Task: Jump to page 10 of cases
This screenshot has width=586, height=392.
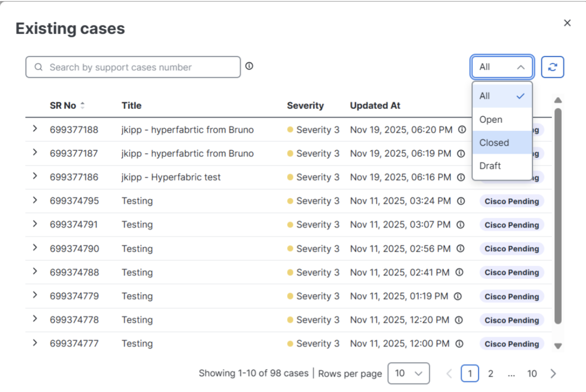Action: [532, 374]
